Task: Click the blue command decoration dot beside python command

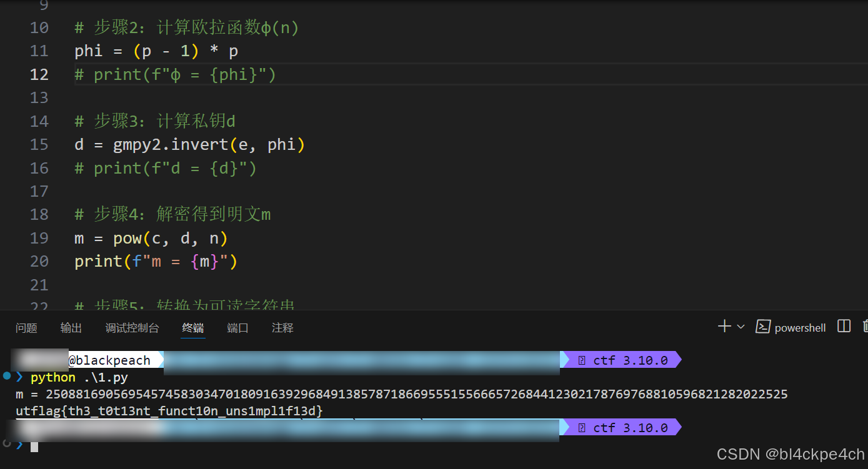Action: click(x=6, y=377)
